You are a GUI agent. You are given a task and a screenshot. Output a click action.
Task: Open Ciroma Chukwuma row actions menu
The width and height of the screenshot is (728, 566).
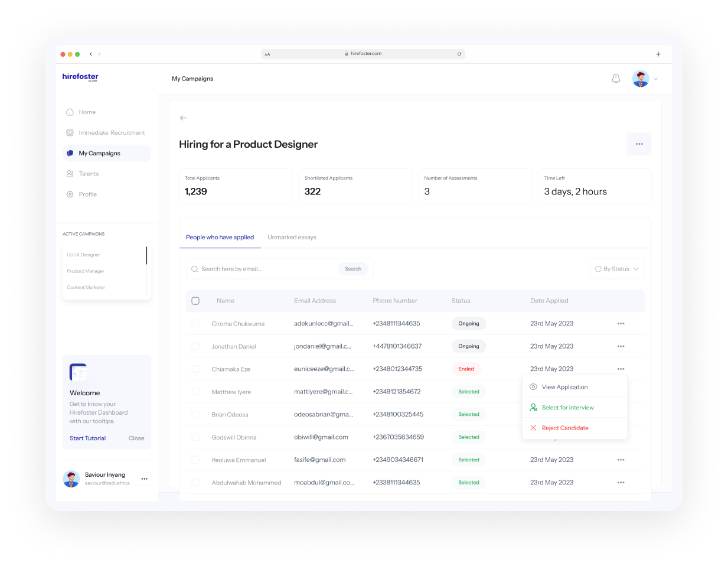[621, 324]
